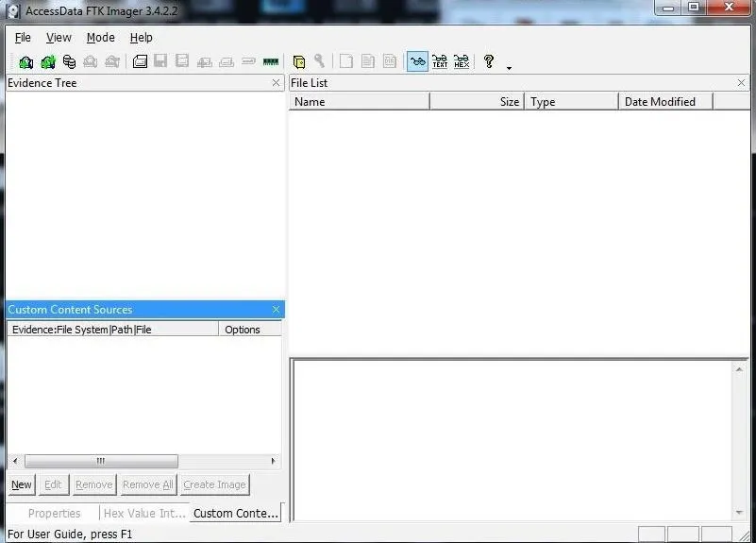Click the FTK Imager title bar icon

[13, 11]
